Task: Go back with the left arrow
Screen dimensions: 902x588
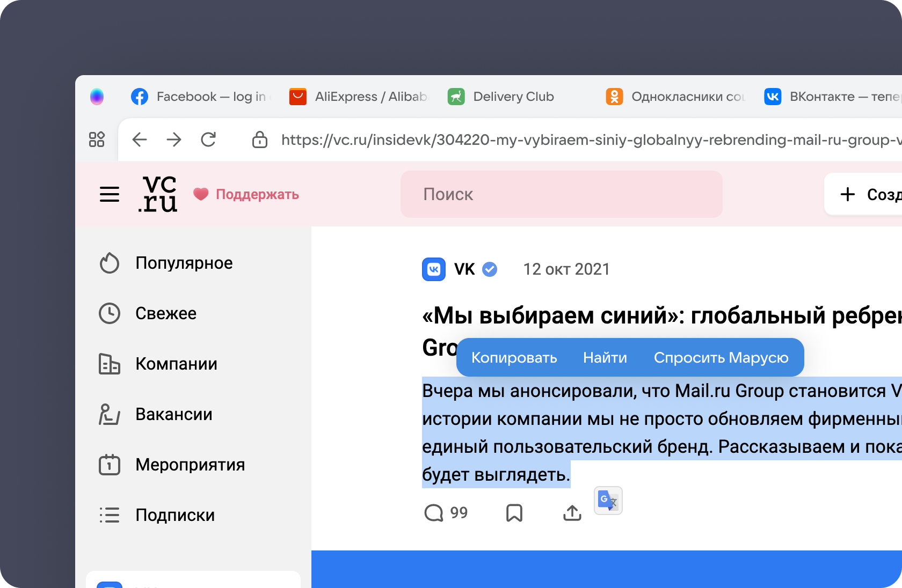Action: point(140,139)
